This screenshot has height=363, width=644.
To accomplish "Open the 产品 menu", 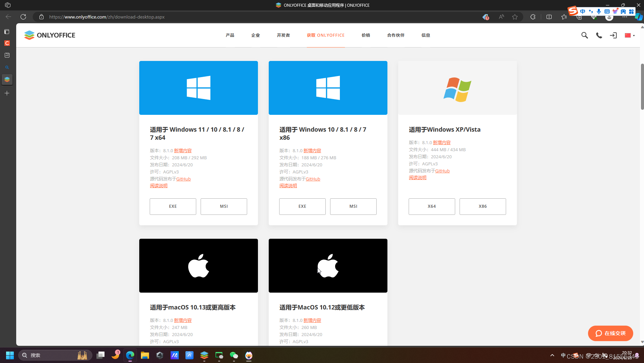I will pos(230,35).
